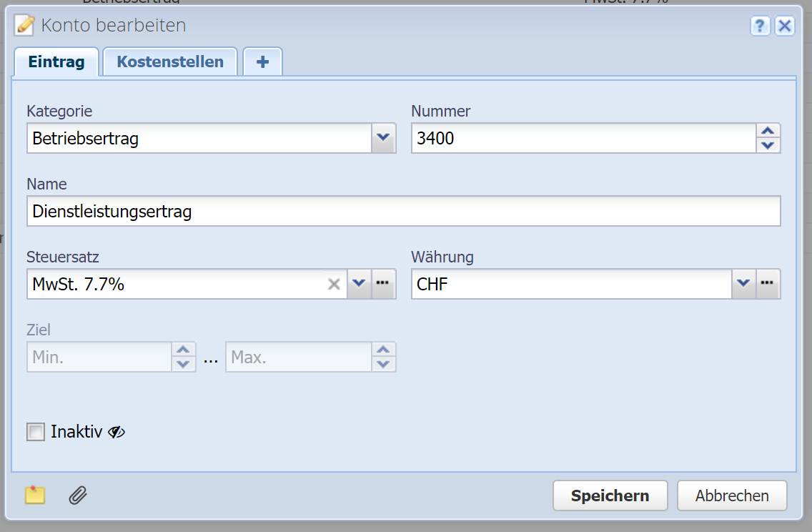
Task: Click the Nummer input field
Action: tap(583, 138)
